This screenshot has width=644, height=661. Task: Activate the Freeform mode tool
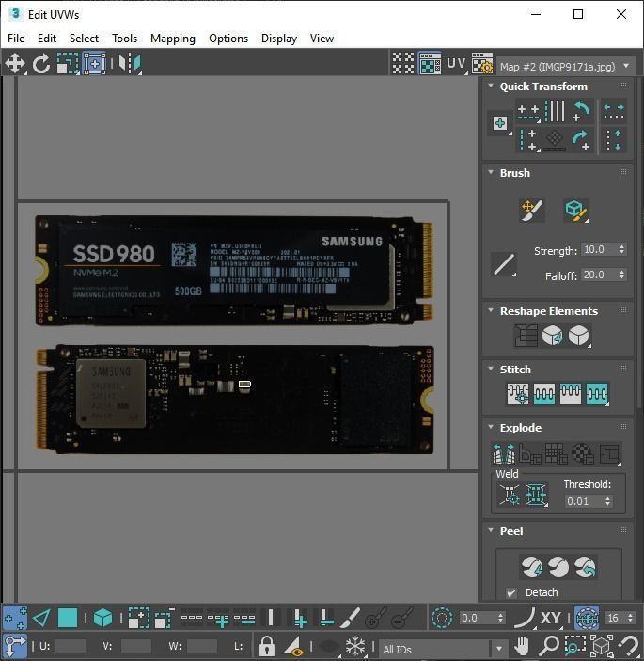[x=94, y=64]
